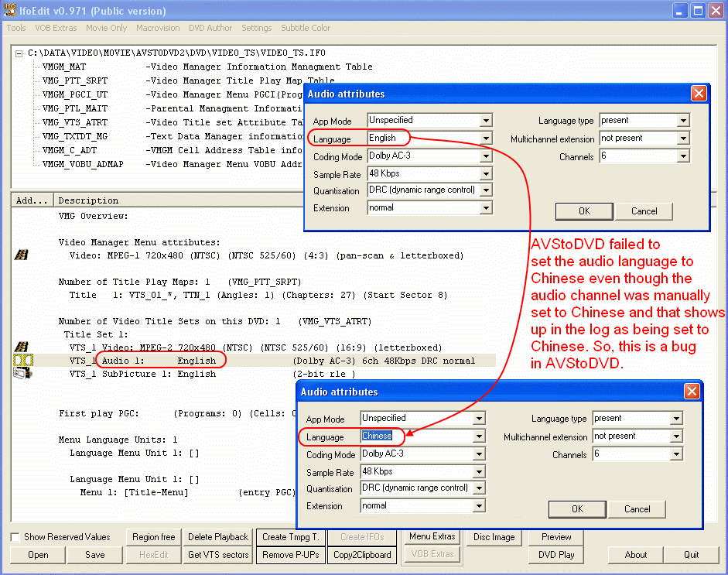This screenshot has height=575, width=728.
Task: Collapse the VIDEO_TS.IFO tree root
Action: (x=19, y=53)
